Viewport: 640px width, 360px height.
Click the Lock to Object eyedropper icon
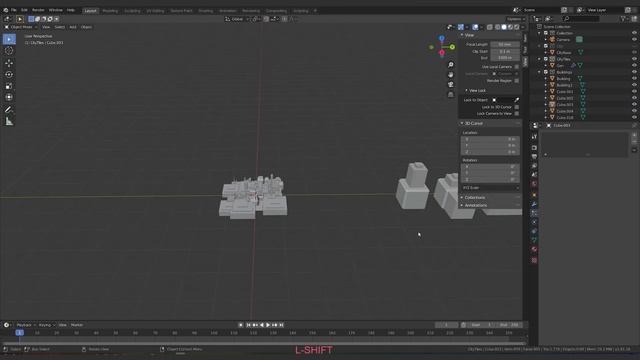tap(517, 100)
